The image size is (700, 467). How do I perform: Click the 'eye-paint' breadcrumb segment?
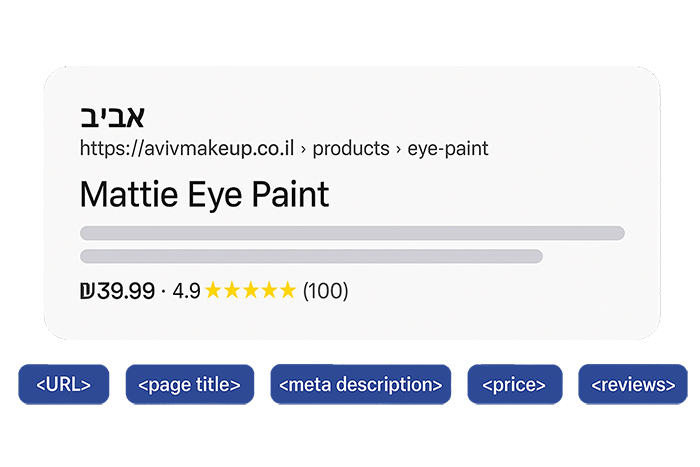pos(448,149)
